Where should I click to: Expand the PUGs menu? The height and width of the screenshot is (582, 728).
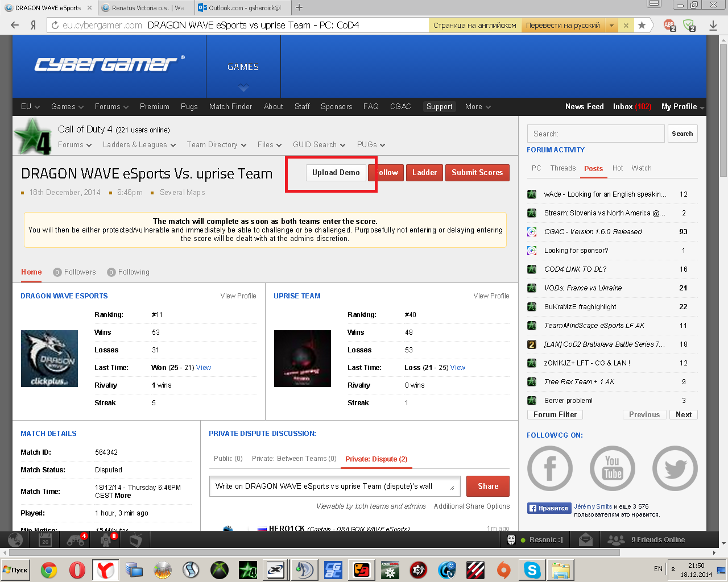(371, 145)
